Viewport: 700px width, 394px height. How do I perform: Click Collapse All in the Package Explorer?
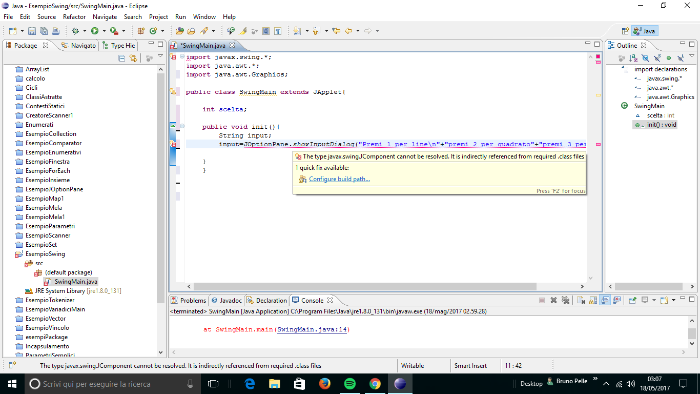pos(121,58)
